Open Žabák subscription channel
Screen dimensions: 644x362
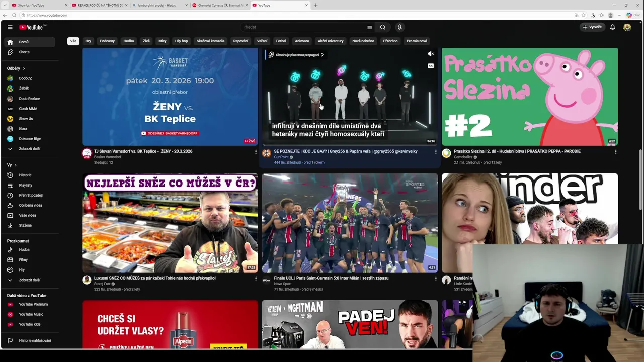tap(30, 88)
